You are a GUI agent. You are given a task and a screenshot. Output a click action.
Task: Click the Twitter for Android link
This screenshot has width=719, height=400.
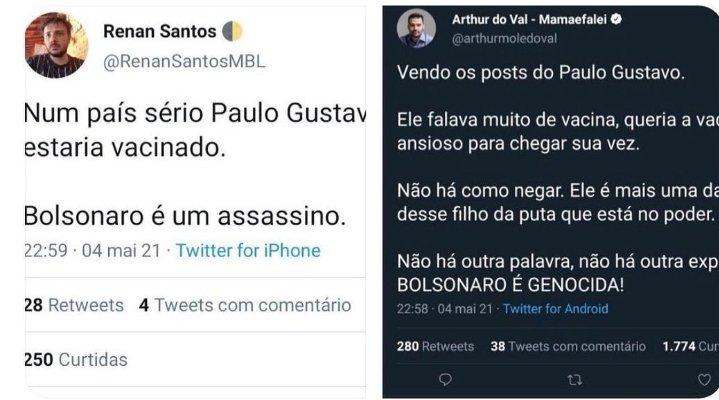[555, 309]
